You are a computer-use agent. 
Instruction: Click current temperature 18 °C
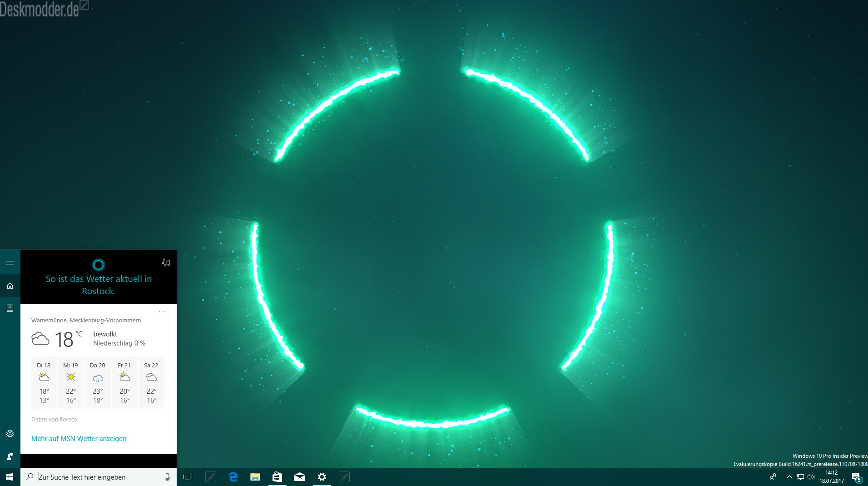[69, 339]
